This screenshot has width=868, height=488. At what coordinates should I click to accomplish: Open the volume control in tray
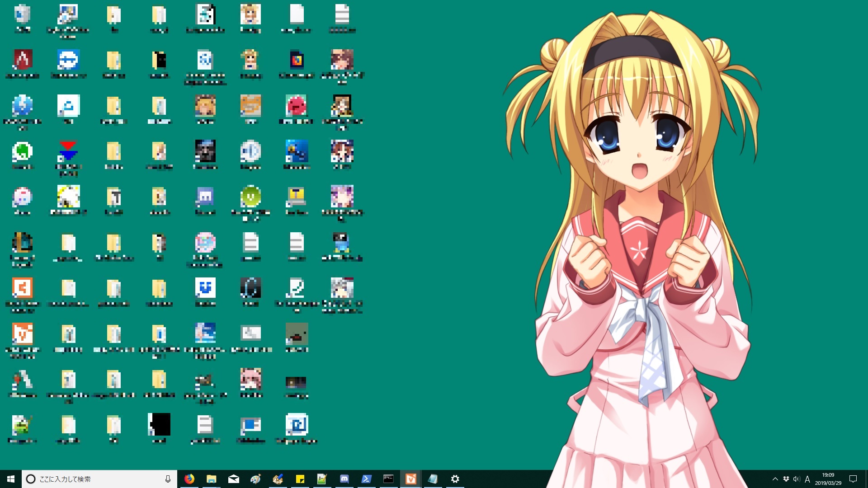tap(797, 479)
